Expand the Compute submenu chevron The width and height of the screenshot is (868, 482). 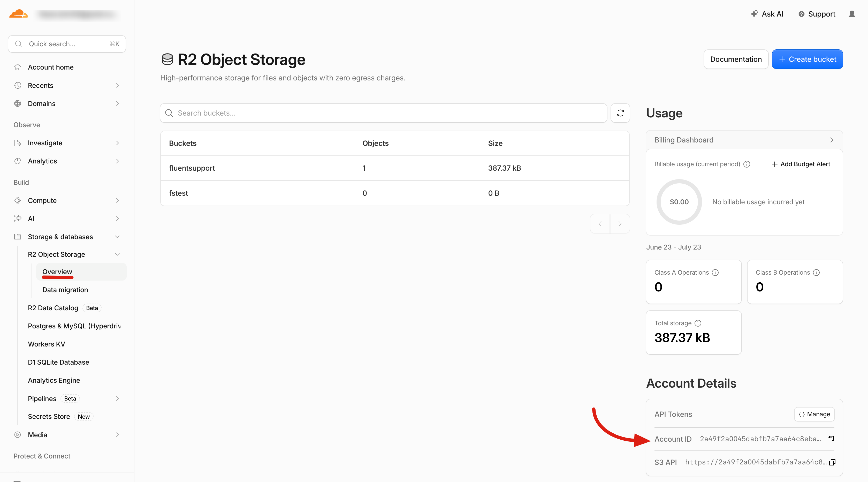117,200
